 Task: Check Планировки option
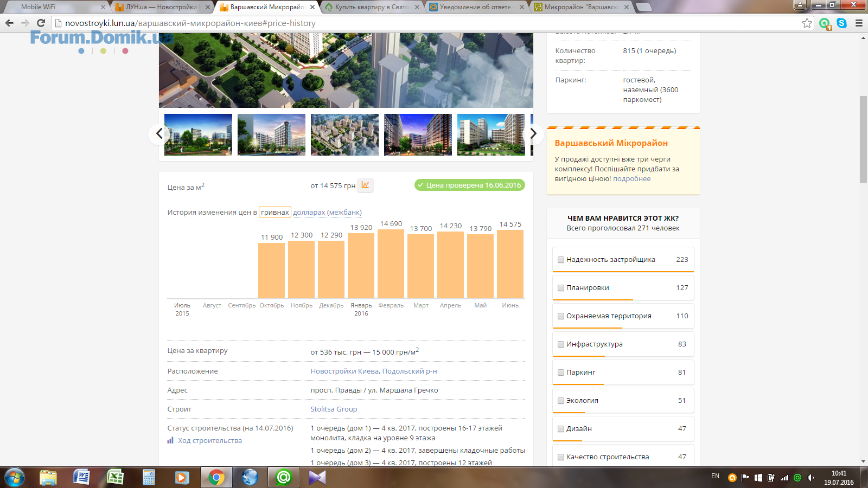(x=561, y=288)
